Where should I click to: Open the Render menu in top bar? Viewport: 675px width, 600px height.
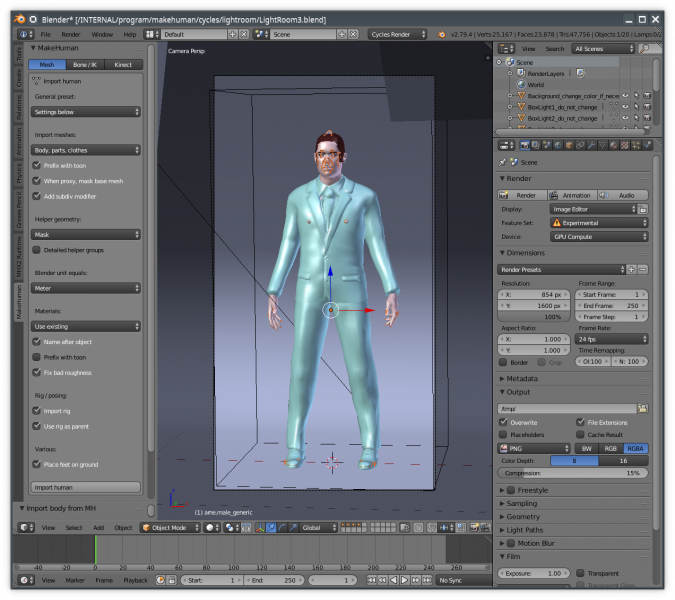tap(71, 34)
